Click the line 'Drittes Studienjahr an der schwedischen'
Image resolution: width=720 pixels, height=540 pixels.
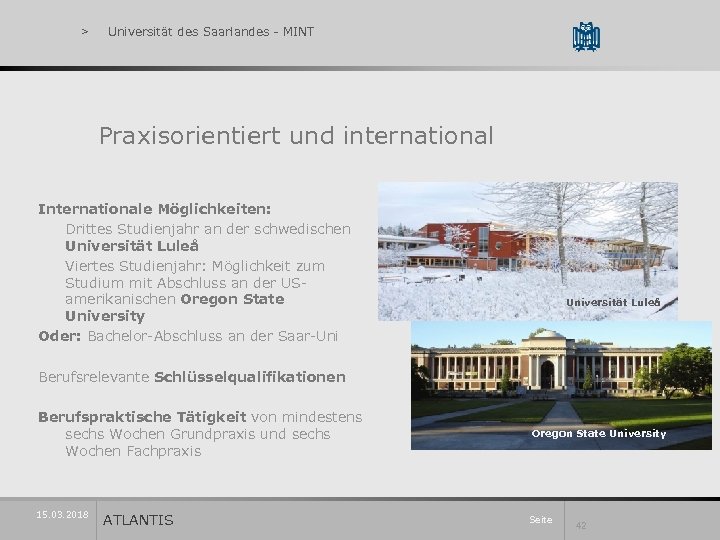click(208, 229)
